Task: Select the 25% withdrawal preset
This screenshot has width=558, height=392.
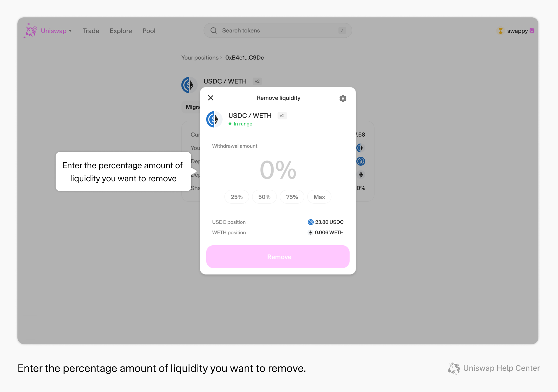Action: pos(236,197)
